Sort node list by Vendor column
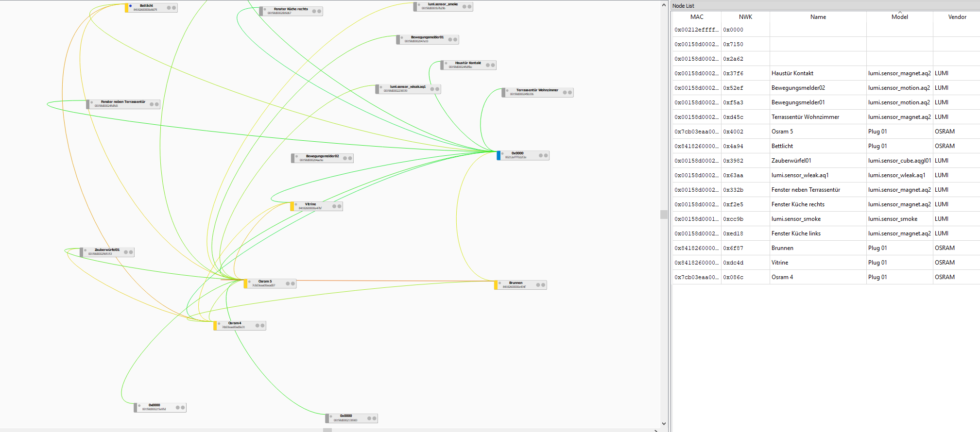This screenshot has height=432, width=980. coord(957,17)
